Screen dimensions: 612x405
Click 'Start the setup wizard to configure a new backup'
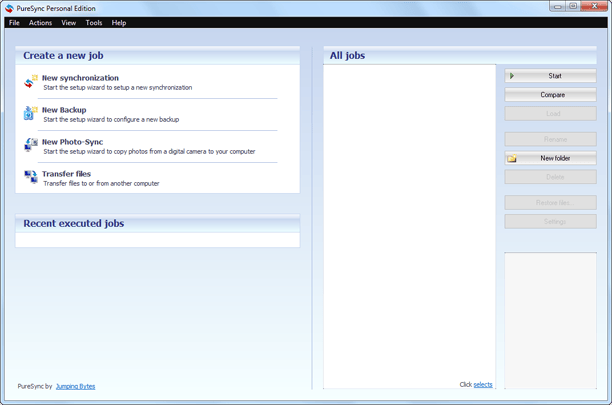point(111,119)
